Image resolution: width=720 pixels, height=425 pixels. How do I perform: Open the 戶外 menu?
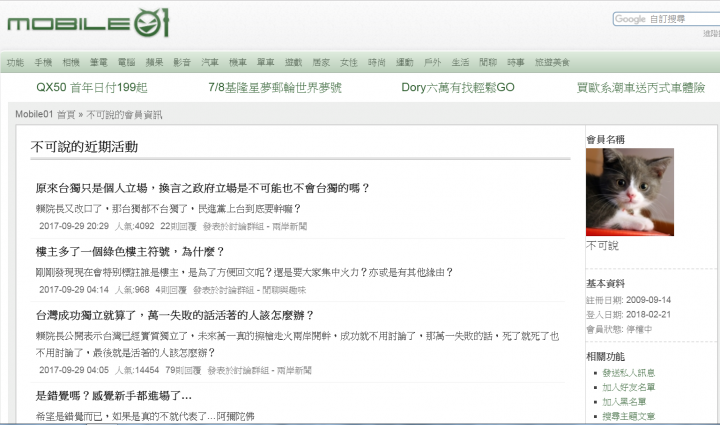click(432, 62)
